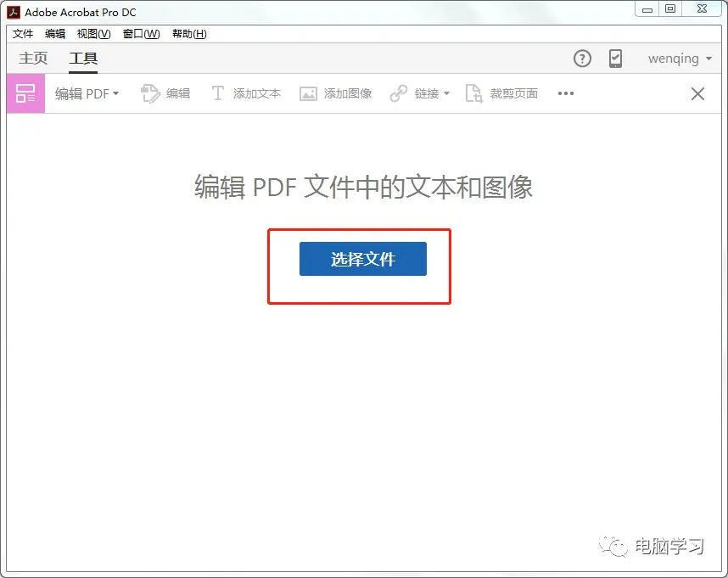Choose the 添加图像 add image tool
Image resolution: width=728 pixels, height=578 pixels.
(336, 93)
